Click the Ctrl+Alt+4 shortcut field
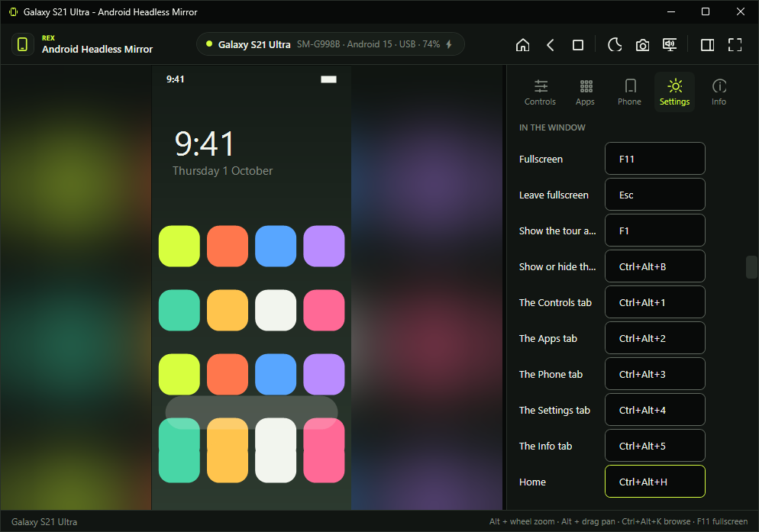Screen dimensions: 759x532 [655, 410]
